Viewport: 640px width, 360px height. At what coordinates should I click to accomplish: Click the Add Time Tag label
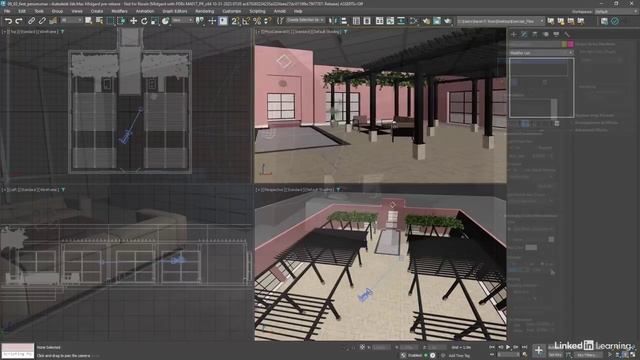459,356
